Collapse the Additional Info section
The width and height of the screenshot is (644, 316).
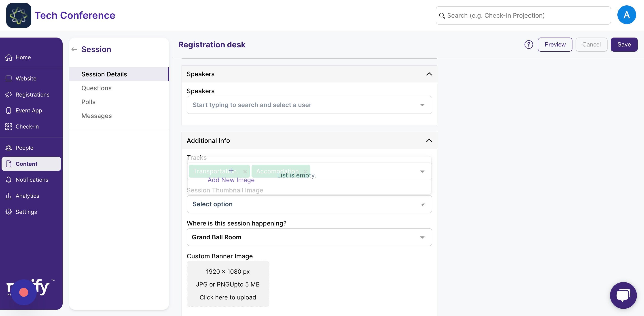pos(429,140)
